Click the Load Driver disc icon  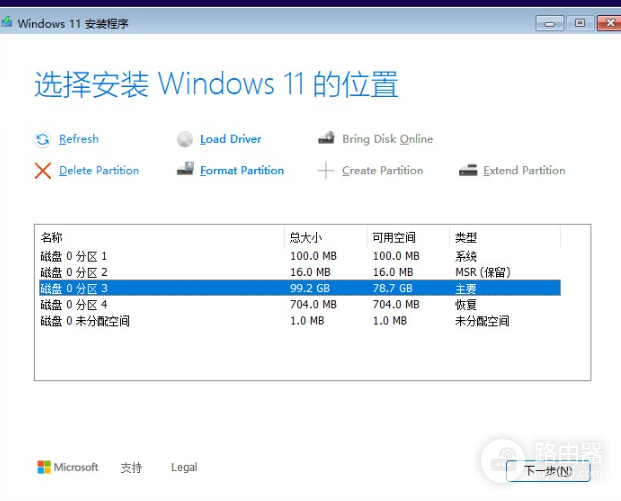pos(185,139)
